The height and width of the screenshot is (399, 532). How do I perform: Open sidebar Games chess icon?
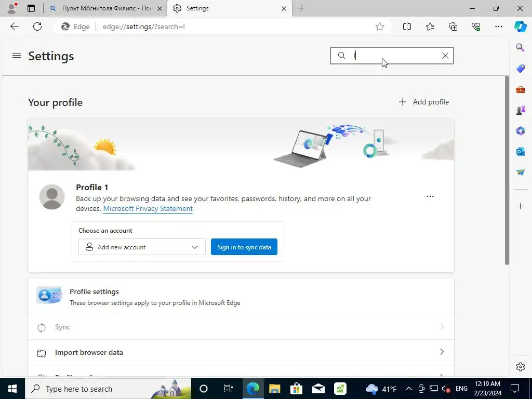(x=520, y=110)
